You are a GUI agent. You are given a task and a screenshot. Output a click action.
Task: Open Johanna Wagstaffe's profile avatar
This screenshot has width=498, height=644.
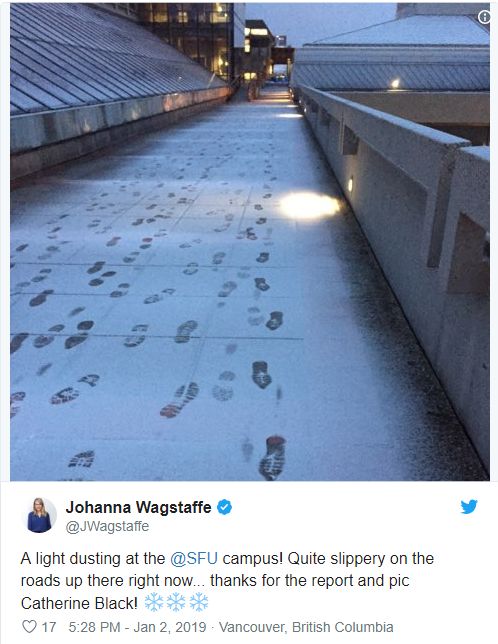[x=39, y=515]
